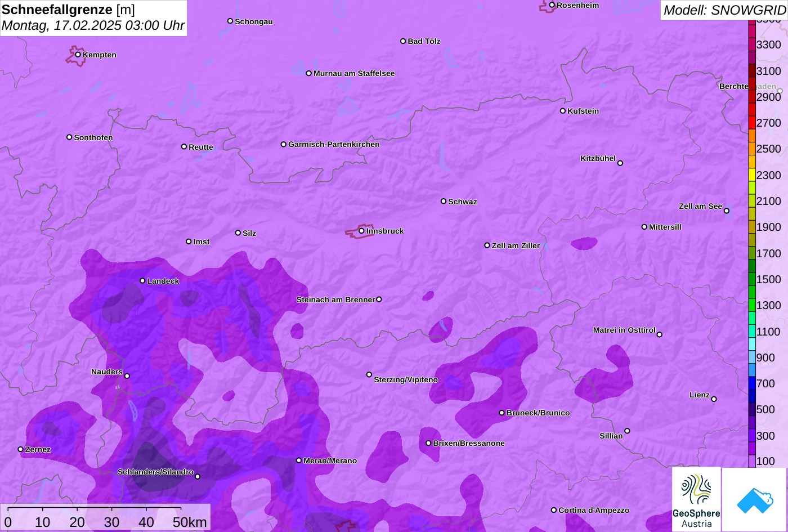Select the Zernez location marker

[21, 449]
